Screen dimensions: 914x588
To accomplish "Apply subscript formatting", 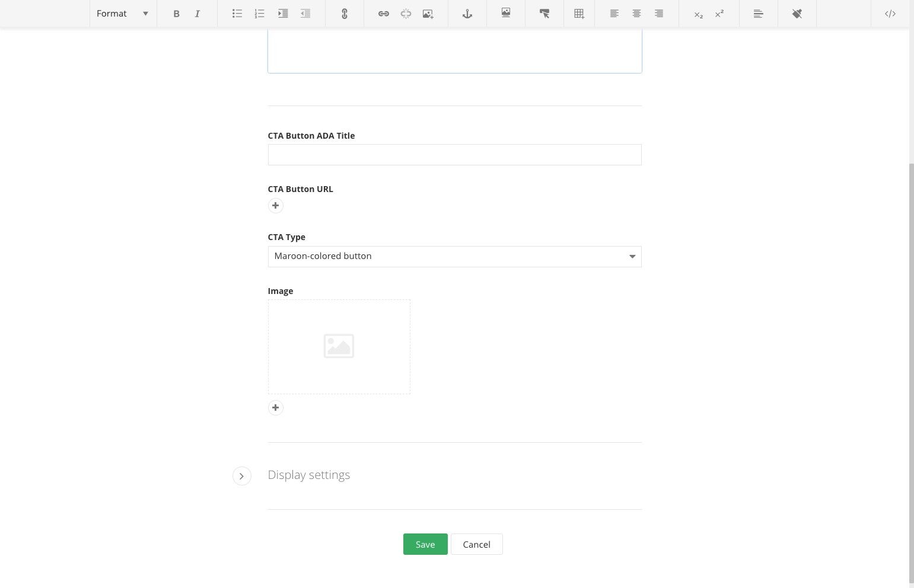I will coord(699,14).
